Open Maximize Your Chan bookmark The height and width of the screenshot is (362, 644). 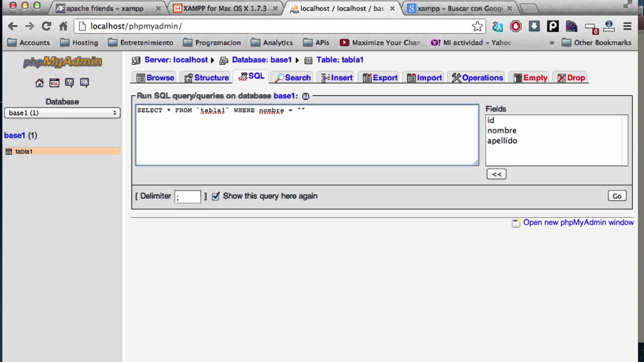380,43
